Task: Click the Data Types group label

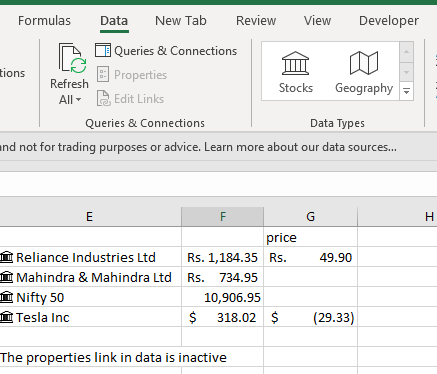Action: 337,123
